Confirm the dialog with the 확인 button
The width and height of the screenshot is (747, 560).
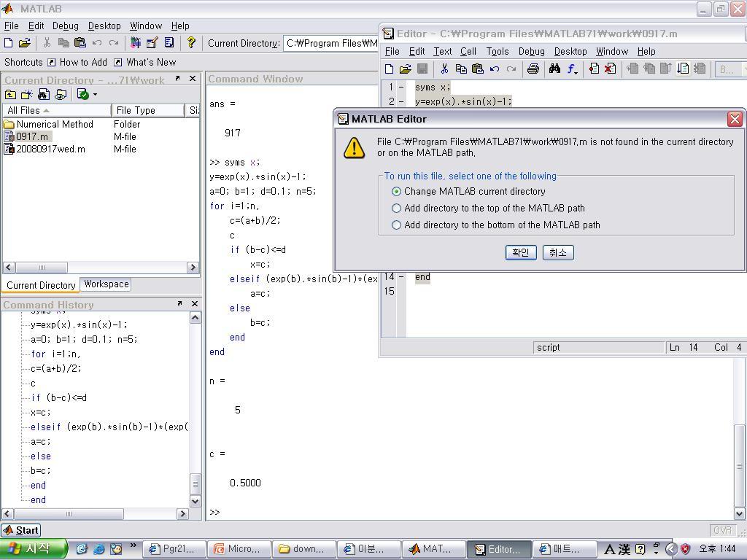521,252
